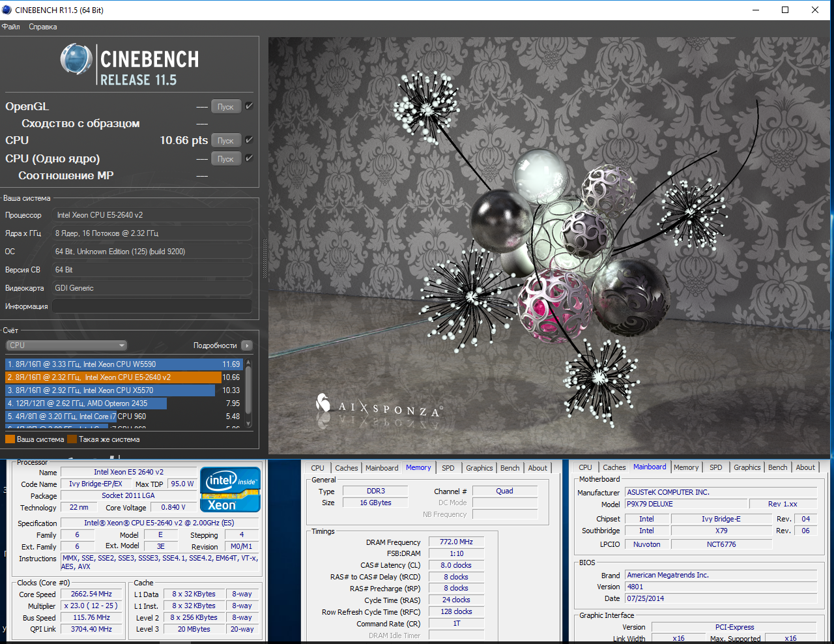Select ranking row Intel Core i7 CPU 960
Screen dimensions: 834x644
[x=124, y=417]
